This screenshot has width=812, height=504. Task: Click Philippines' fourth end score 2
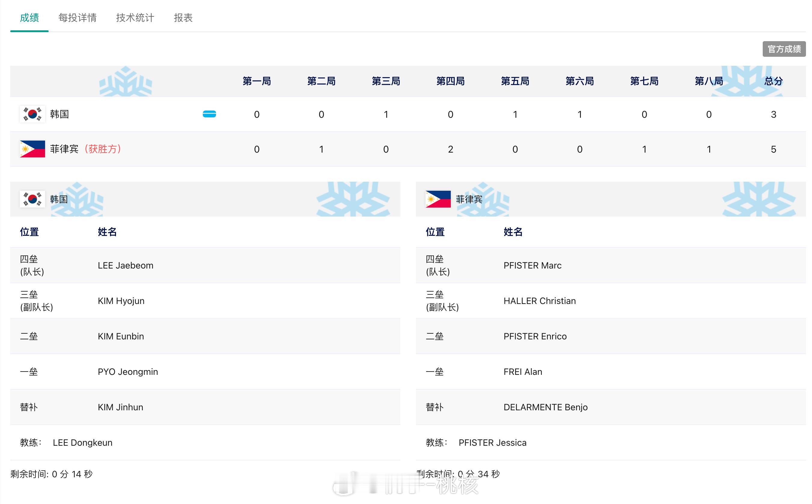click(x=450, y=149)
